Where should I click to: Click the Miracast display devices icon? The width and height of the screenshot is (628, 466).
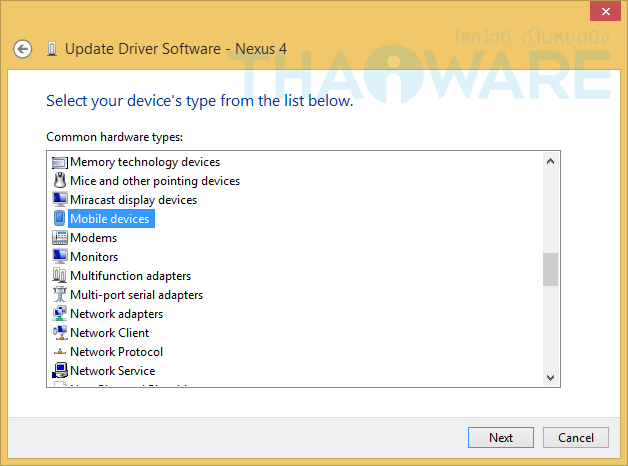pos(59,200)
